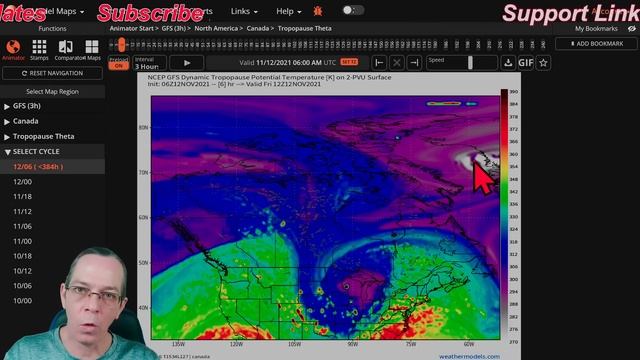Screen dimensions: 640x360
Task: Star this map as favorite
Action: (543, 63)
